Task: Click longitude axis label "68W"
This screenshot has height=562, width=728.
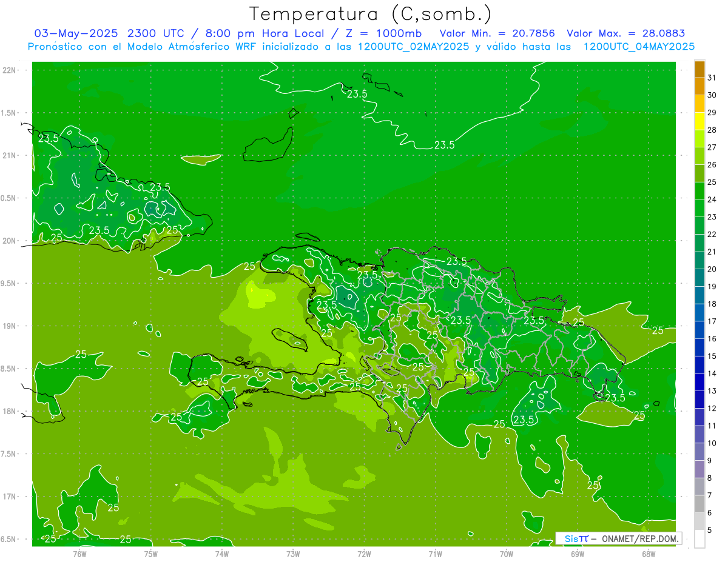Action: tap(648, 554)
